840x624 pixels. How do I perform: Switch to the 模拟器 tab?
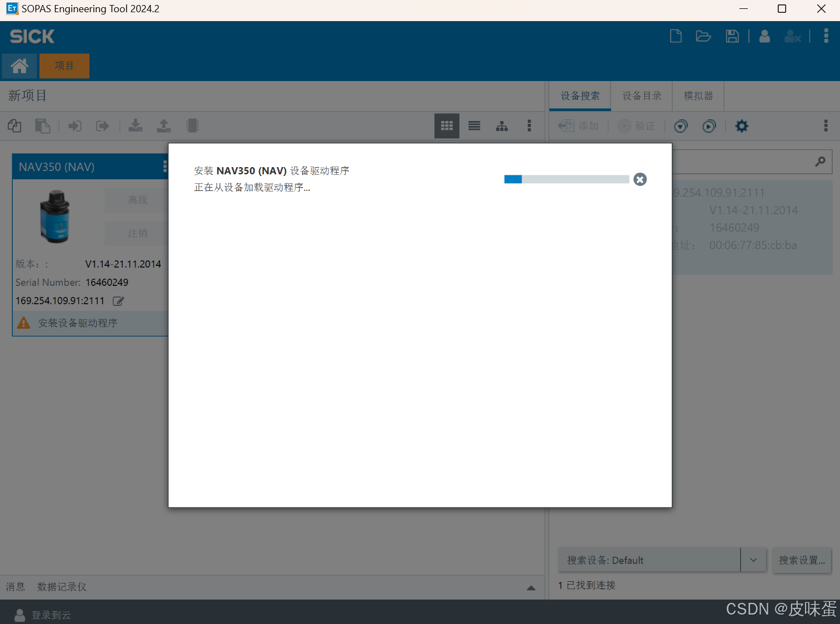698,96
